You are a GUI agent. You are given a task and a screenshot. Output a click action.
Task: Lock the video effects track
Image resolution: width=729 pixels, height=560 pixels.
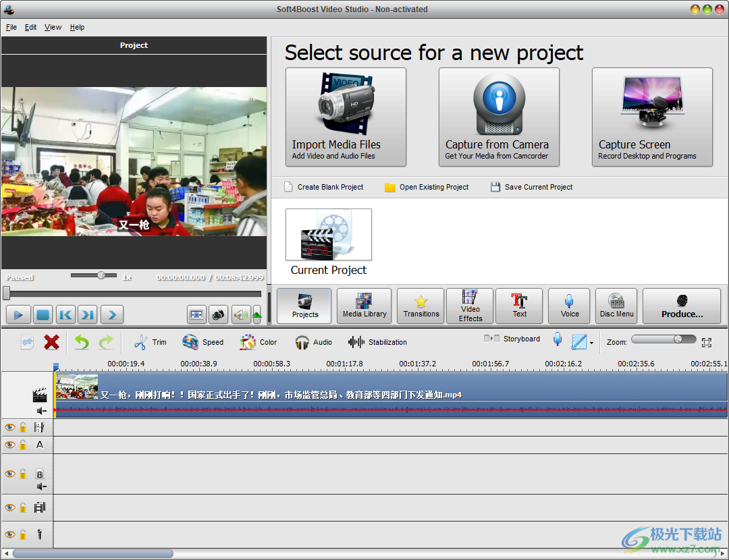23,427
